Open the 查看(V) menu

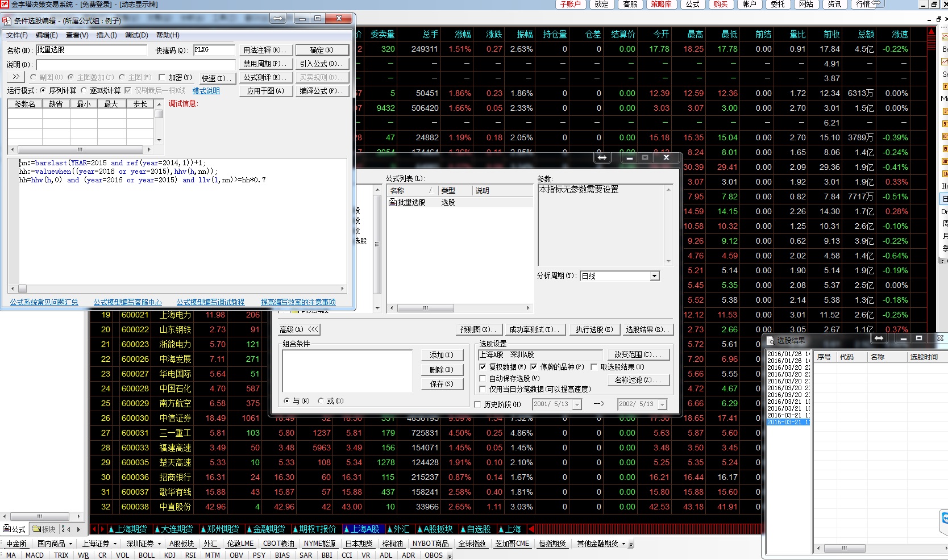[x=77, y=35]
